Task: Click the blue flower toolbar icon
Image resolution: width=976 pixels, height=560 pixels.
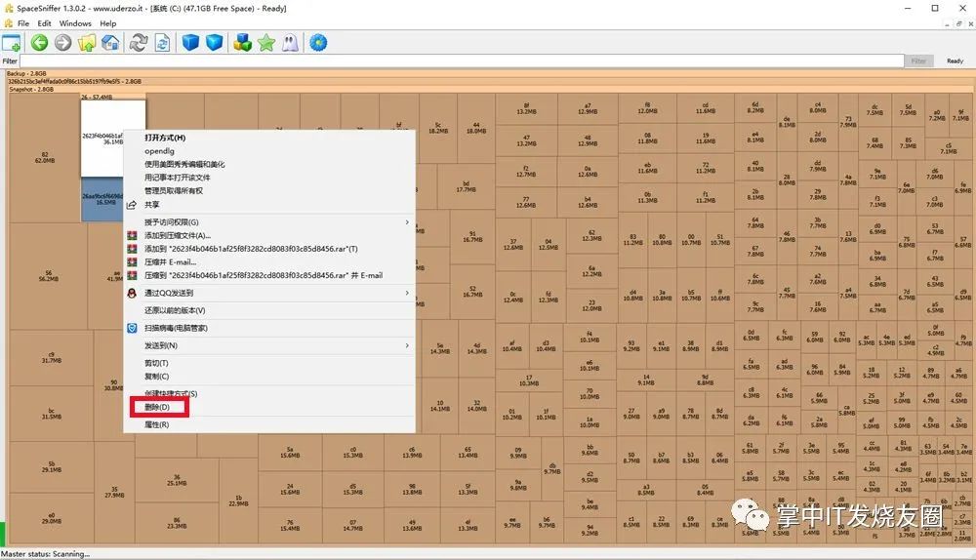Action: coord(318,42)
